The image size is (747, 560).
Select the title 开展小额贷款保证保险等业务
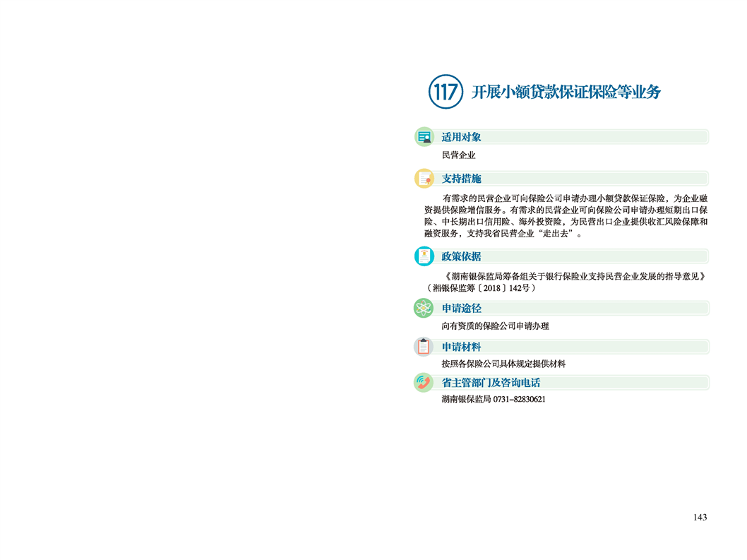[566, 92]
